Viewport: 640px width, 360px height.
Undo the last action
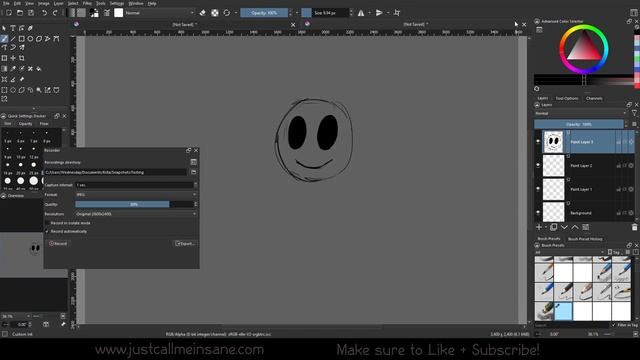(44, 13)
